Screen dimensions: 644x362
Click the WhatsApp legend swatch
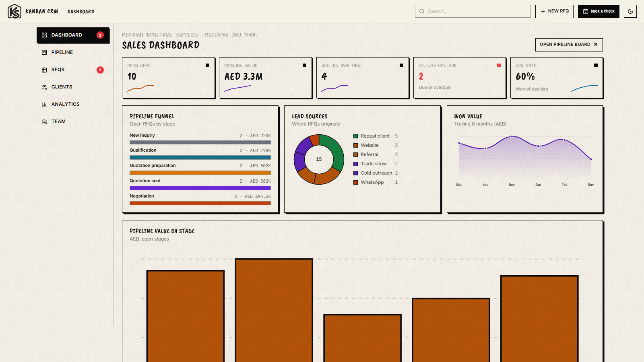[356, 182]
